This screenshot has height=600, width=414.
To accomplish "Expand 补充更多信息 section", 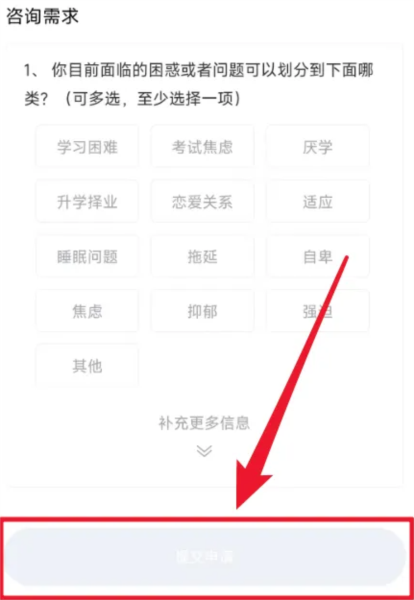I will (204, 423).
